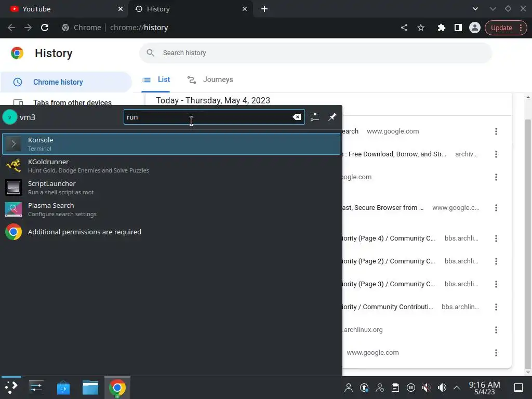Open Konsole terminal search result

[x=171, y=144]
